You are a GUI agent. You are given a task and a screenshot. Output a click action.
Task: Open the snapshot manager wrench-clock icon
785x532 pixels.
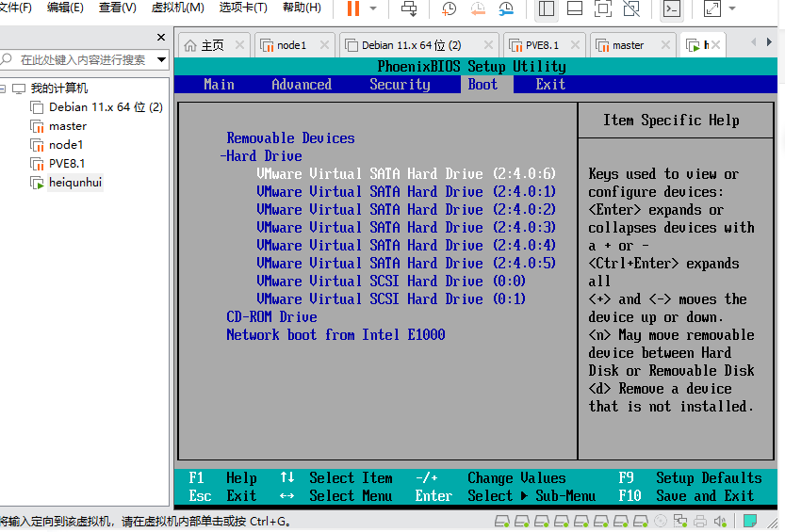pos(506,8)
